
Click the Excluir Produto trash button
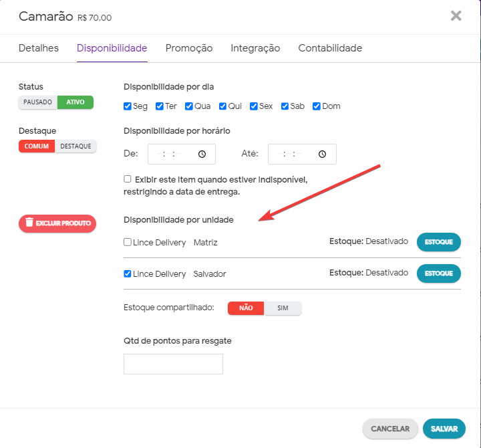click(57, 223)
